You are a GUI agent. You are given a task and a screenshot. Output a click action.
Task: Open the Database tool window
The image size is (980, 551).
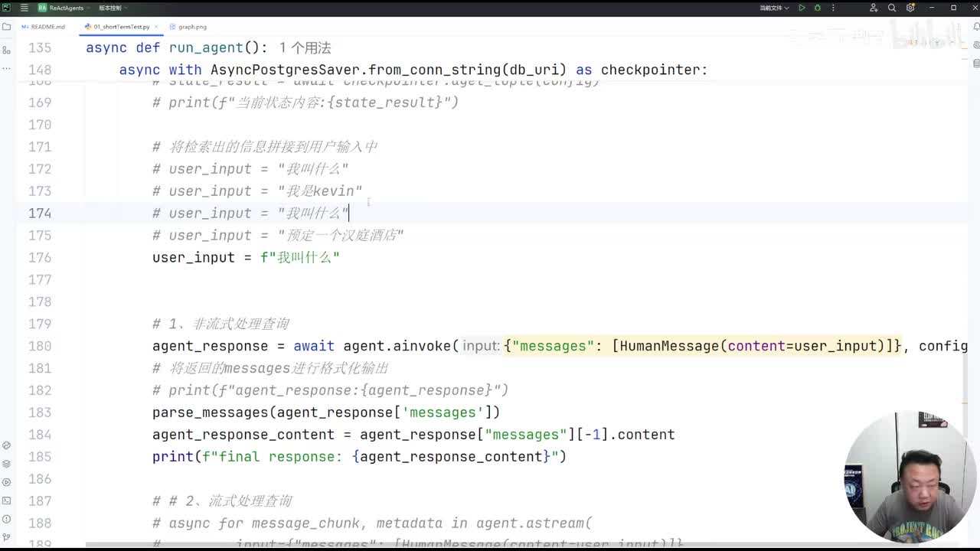pyautogui.click(x=975, y=64)
